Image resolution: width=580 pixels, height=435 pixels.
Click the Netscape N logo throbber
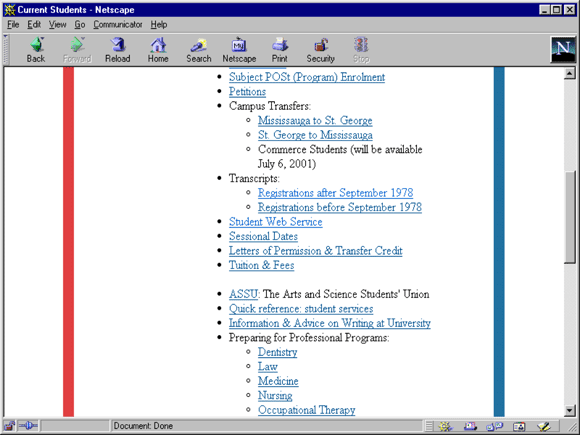[563, 49]
